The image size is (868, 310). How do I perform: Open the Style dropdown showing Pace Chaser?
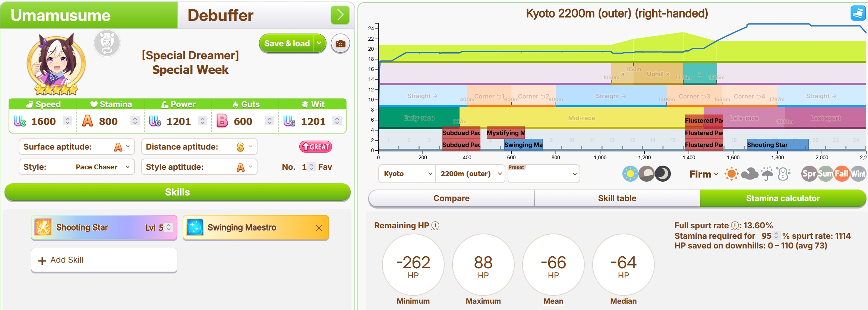tap(77, 167)
